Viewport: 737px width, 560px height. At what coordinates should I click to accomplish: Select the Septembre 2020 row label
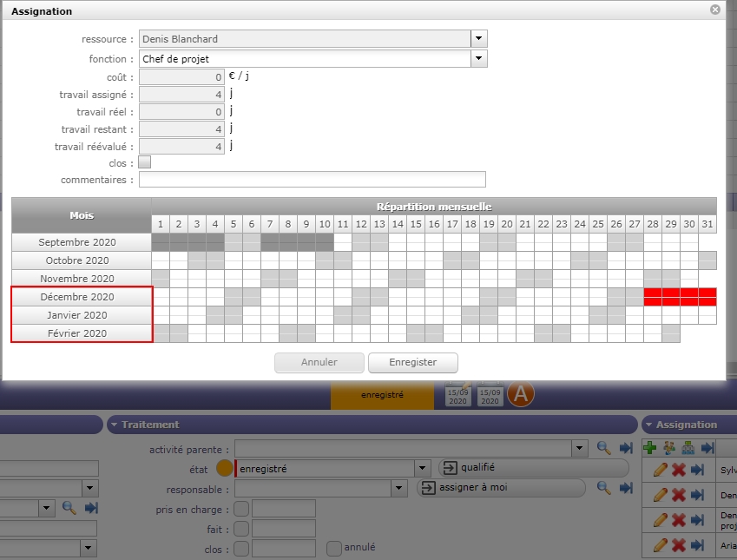pos(81,242)
